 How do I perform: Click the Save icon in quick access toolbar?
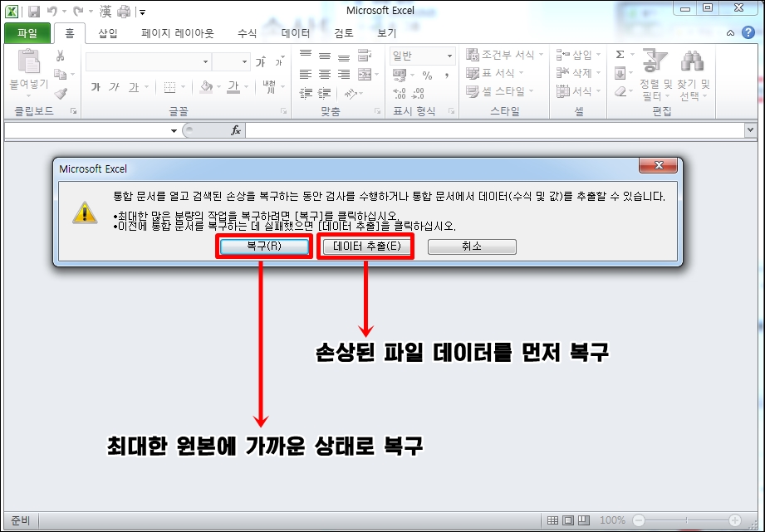pyautogui.click(x=34, y=11)
